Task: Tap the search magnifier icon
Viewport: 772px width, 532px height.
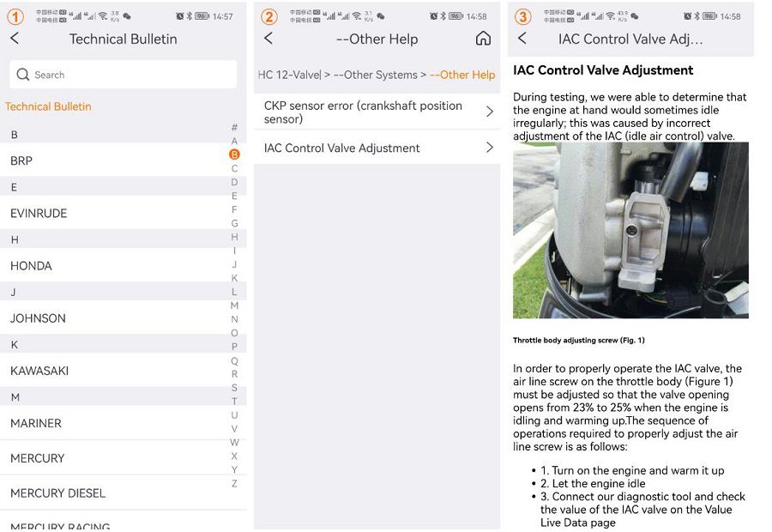Action: (x=23, y=75)
